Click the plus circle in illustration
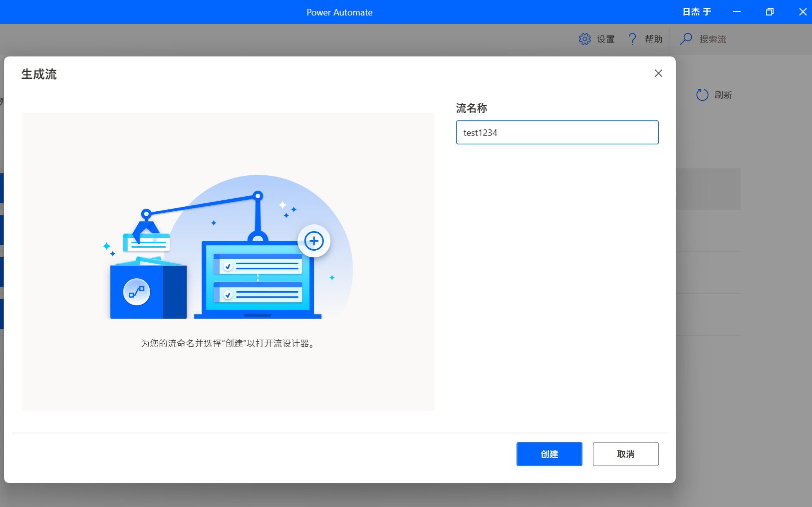The height and width of the screenshot is (507, 812). (314, 241)
